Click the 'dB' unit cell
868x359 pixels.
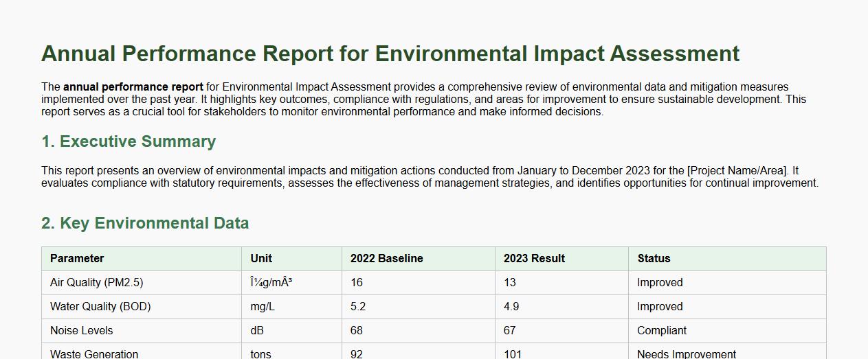click(x=291, y=331)
